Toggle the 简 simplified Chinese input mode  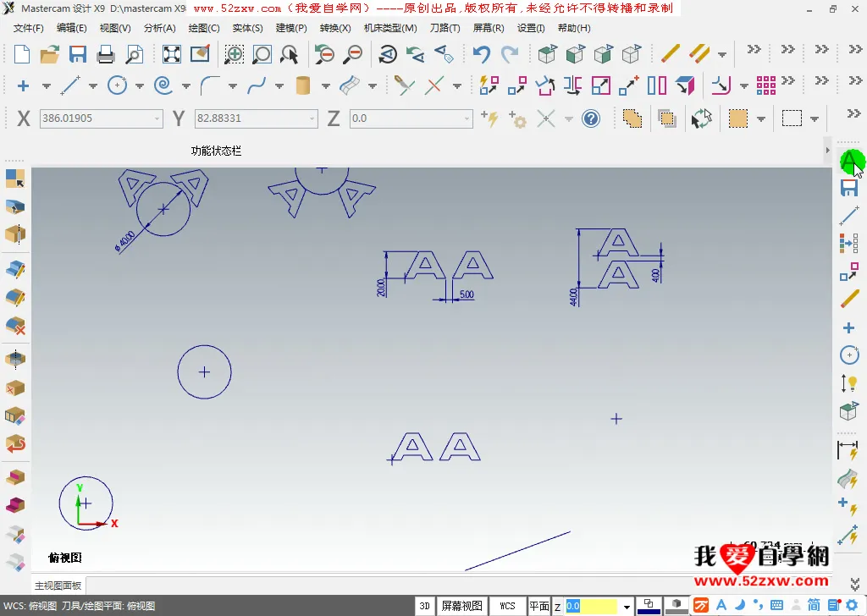point(814,605)
